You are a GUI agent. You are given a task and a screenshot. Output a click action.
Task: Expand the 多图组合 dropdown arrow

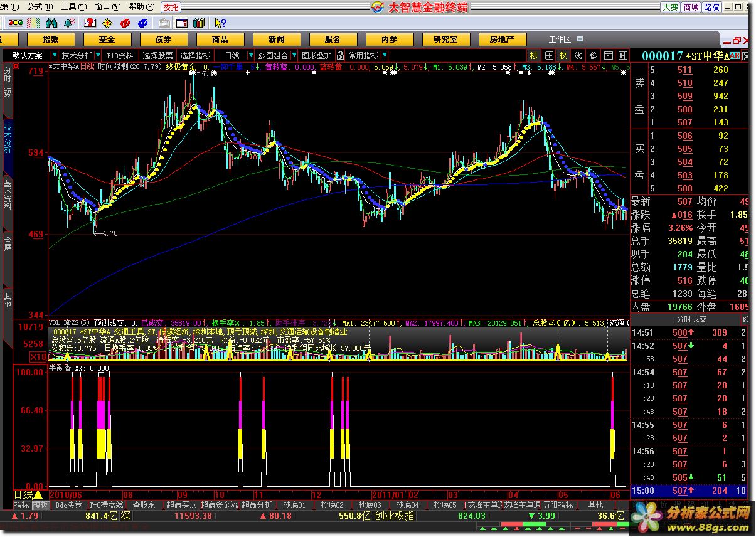click(294, 55)
